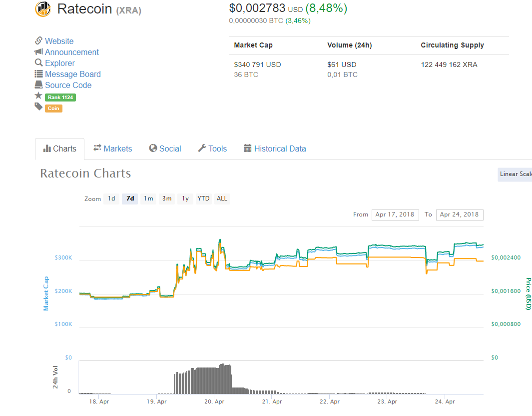Viewport: 532px width, 416px height.
Task: Open the Message Board link
Action: tap(73, 74)
